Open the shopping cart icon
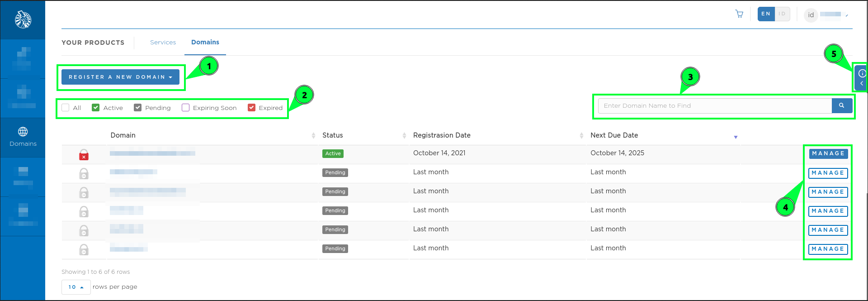868x301 pixels. 739,14
